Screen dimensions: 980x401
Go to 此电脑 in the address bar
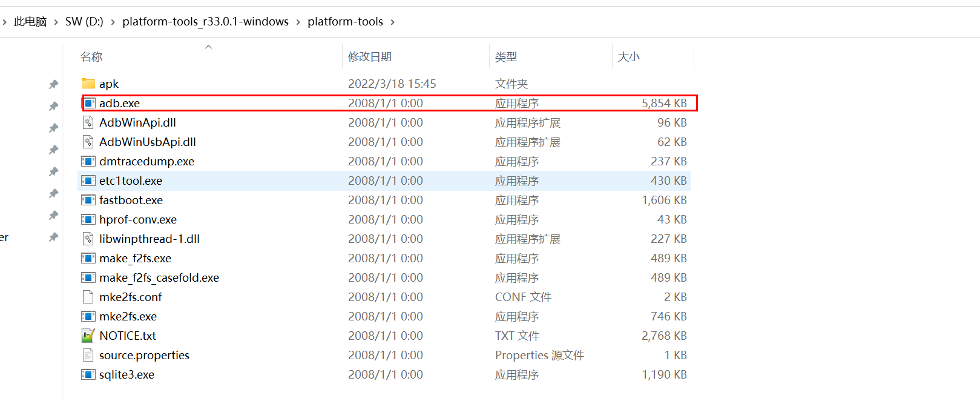(30, 22)
